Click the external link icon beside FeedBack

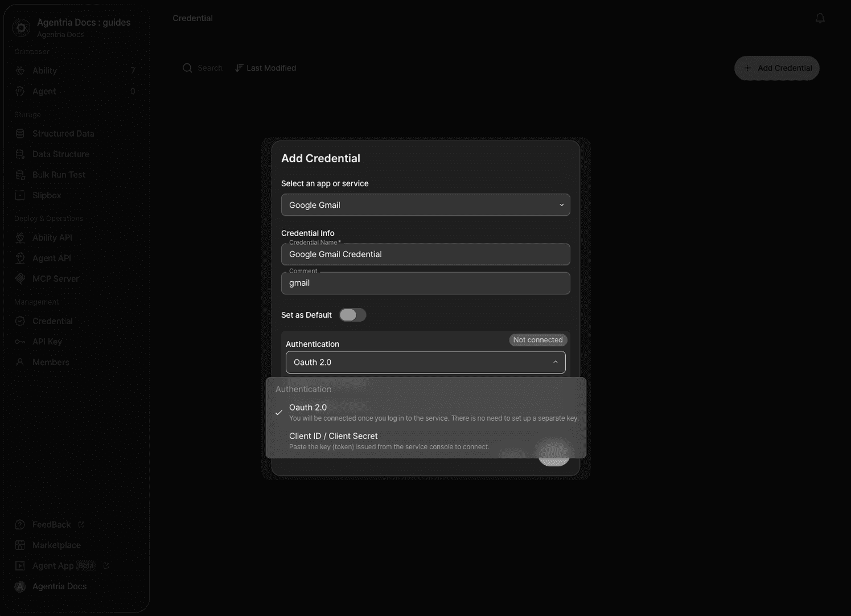click(81, 524)
